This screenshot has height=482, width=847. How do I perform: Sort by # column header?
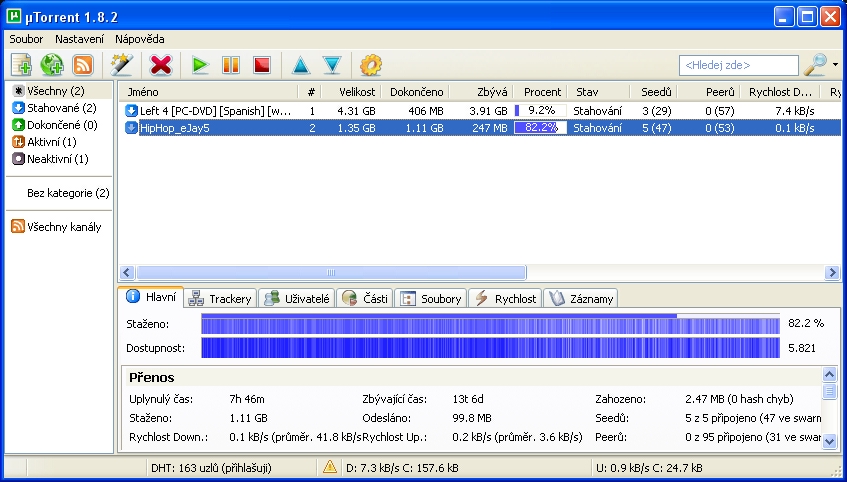310,92
